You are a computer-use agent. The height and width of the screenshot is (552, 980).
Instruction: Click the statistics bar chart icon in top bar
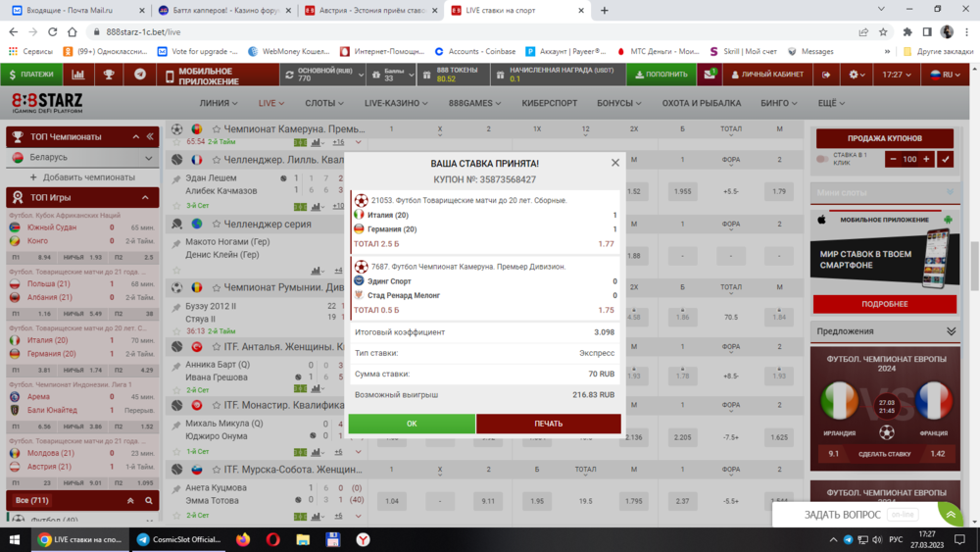click(x=78, y=75)
